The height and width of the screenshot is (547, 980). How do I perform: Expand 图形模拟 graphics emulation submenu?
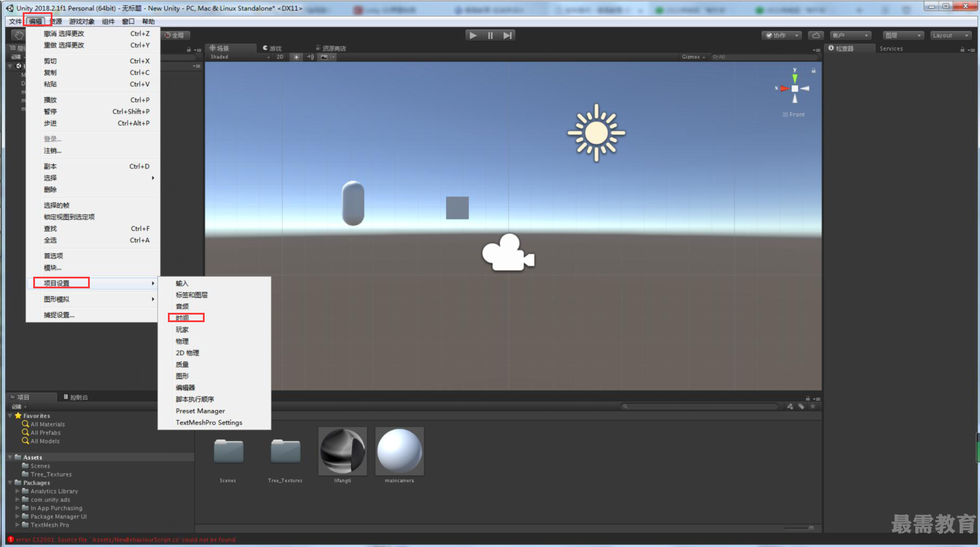93,299
